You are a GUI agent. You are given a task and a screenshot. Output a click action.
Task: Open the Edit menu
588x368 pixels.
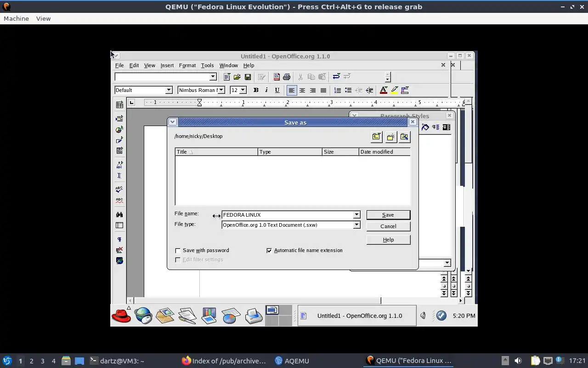click(x=134, y=65)
